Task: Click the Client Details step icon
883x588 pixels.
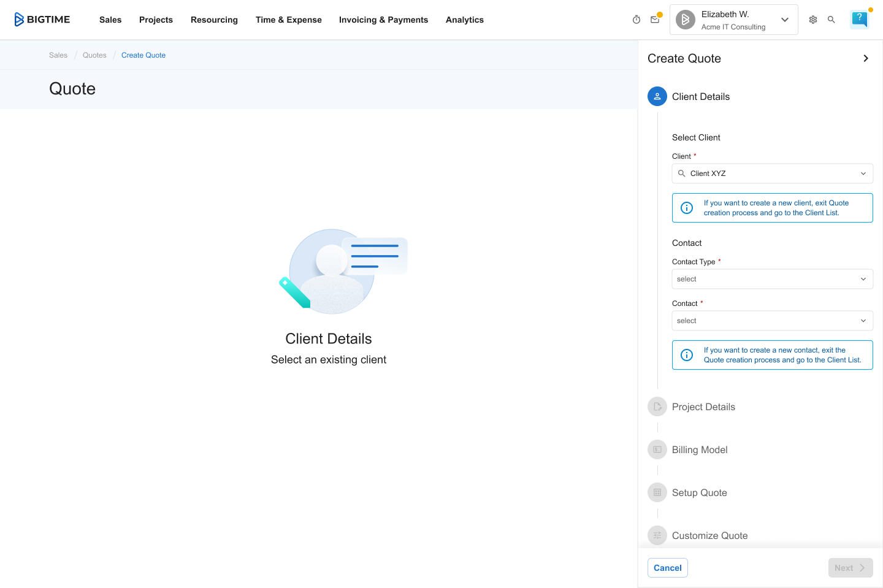Action: point(657,96)
